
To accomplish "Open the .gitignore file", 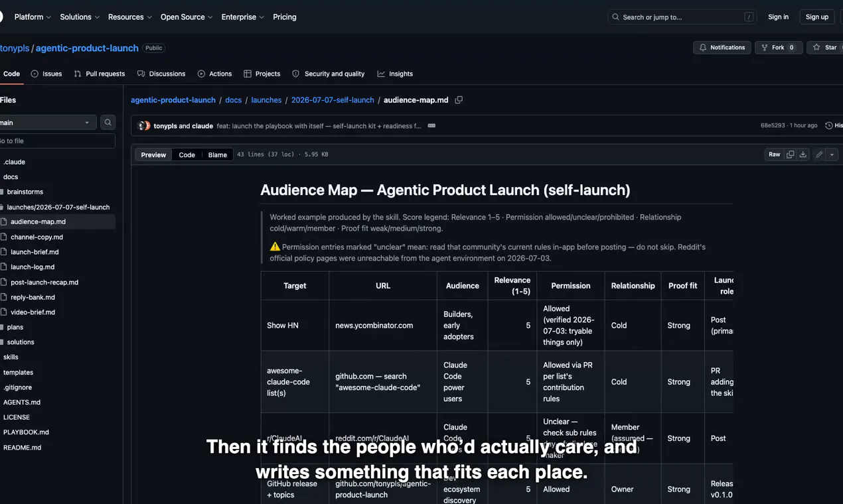I will [17, 387].
